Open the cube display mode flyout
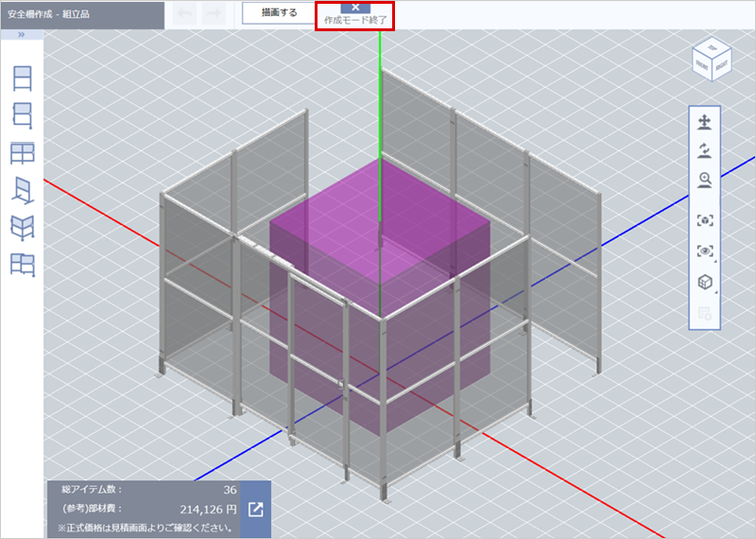 (x=704, y=283)
